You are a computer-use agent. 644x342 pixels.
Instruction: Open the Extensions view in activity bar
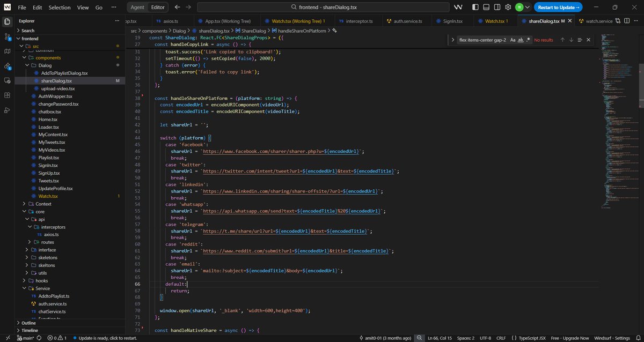click(x=7, y=95)
